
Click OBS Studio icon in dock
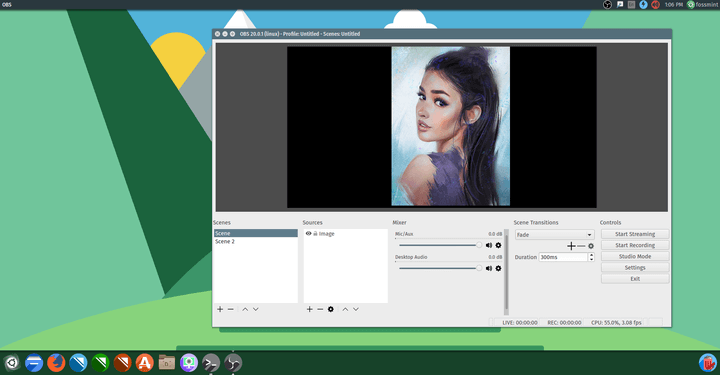coord(233,363)
